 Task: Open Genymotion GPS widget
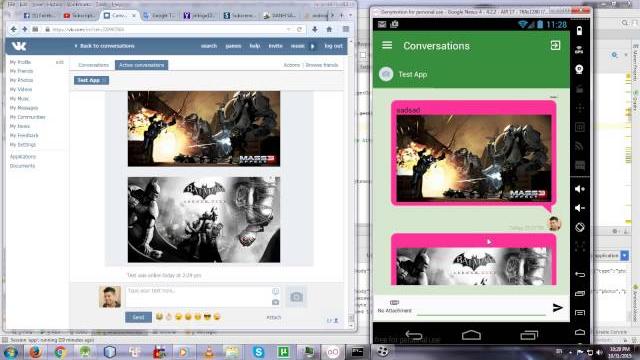(x=579, y=50)
